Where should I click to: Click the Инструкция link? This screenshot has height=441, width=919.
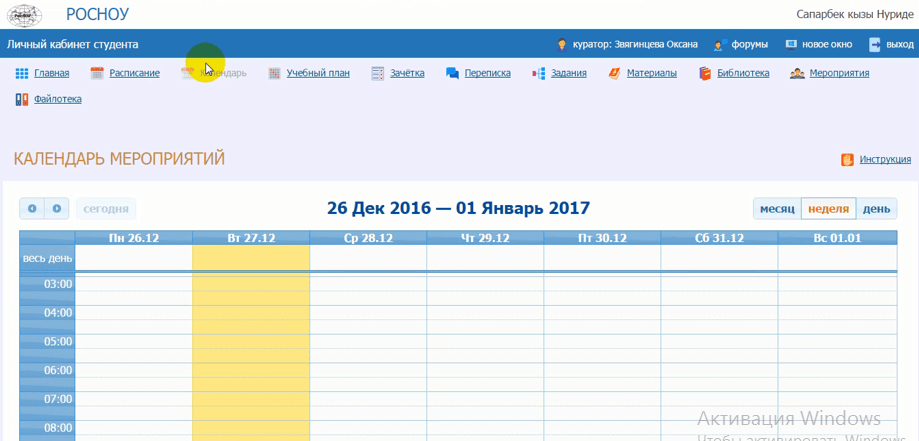tap(884, 159)
